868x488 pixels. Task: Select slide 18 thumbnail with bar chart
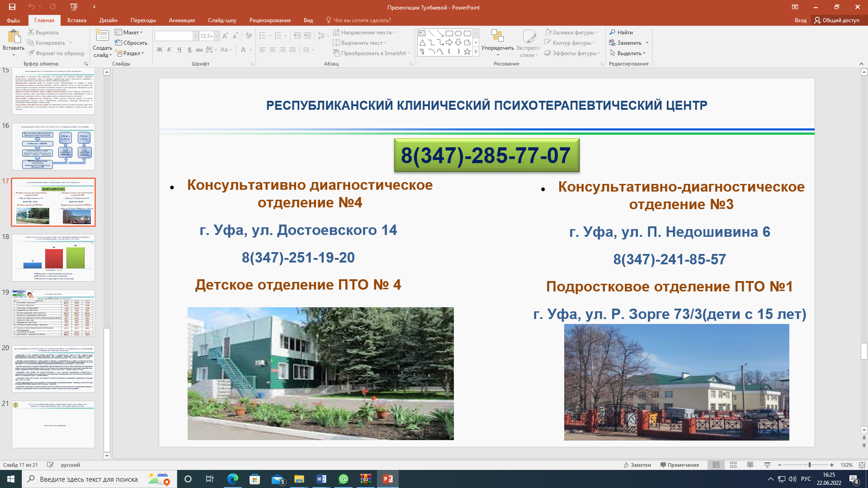[53, 258]
